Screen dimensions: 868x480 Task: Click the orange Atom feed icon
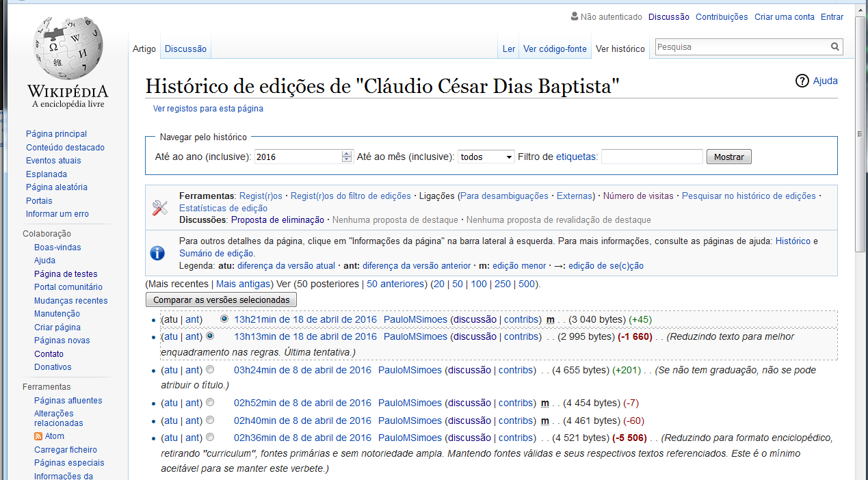[38, 436]
